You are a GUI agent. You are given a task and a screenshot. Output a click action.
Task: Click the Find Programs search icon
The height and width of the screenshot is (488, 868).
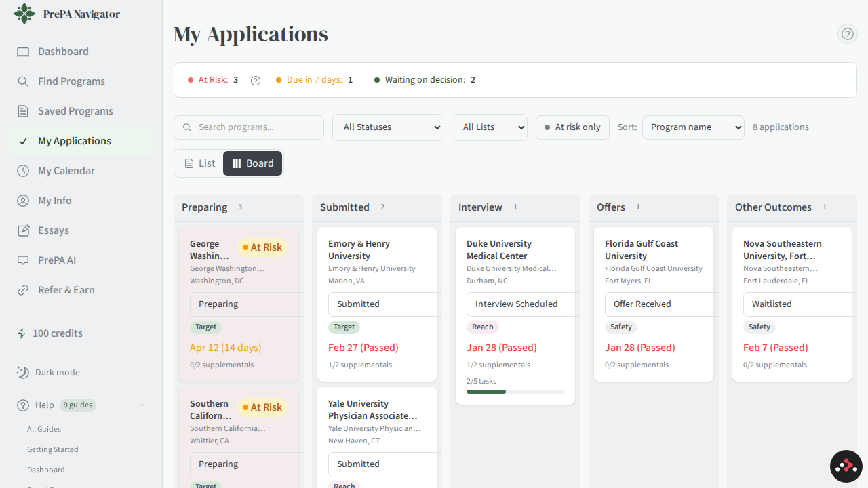coord(23,81)
